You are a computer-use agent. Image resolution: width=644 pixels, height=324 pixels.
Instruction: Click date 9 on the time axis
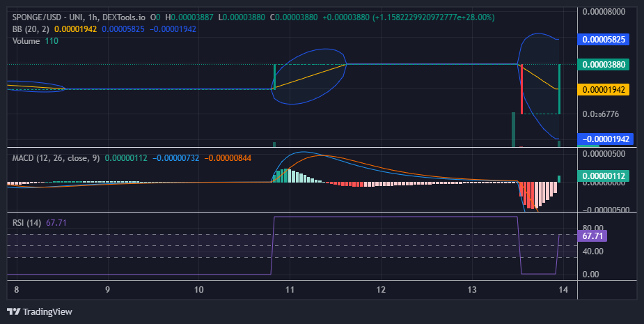108,289
